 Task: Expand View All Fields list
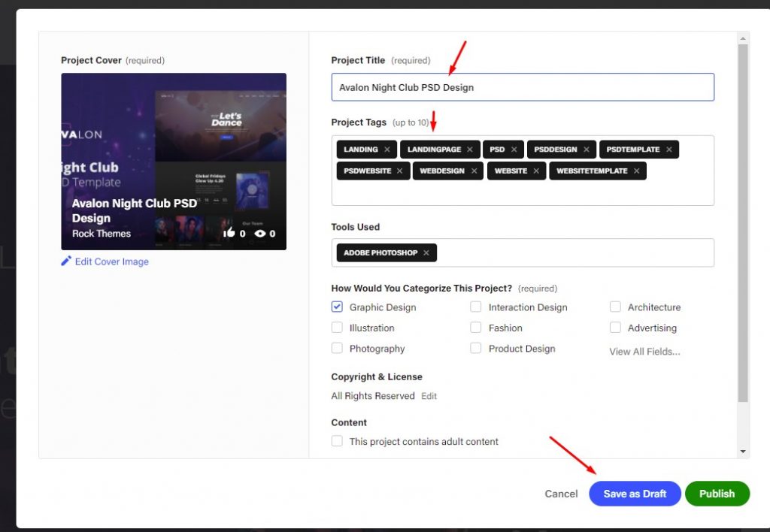644,352
